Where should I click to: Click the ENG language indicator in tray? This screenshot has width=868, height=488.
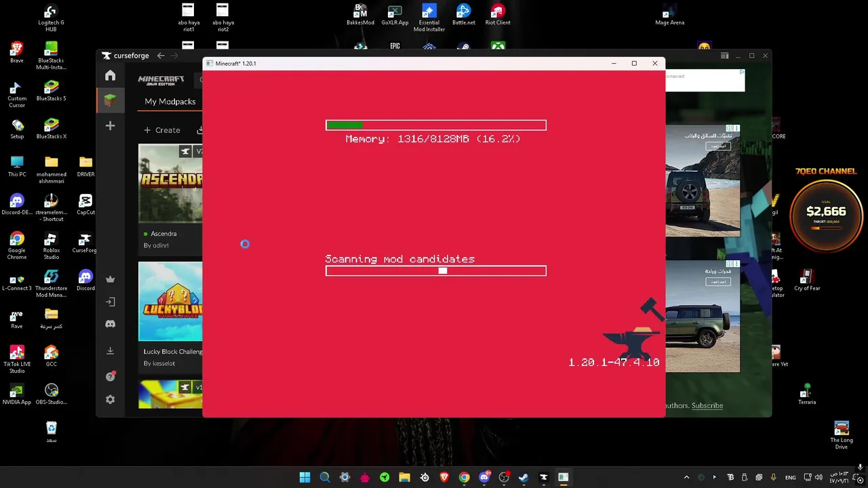click(790, 477)
